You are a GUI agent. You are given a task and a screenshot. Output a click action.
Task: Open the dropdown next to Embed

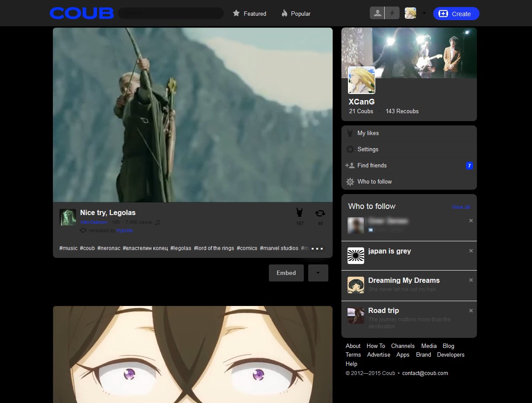click(318, 273)
